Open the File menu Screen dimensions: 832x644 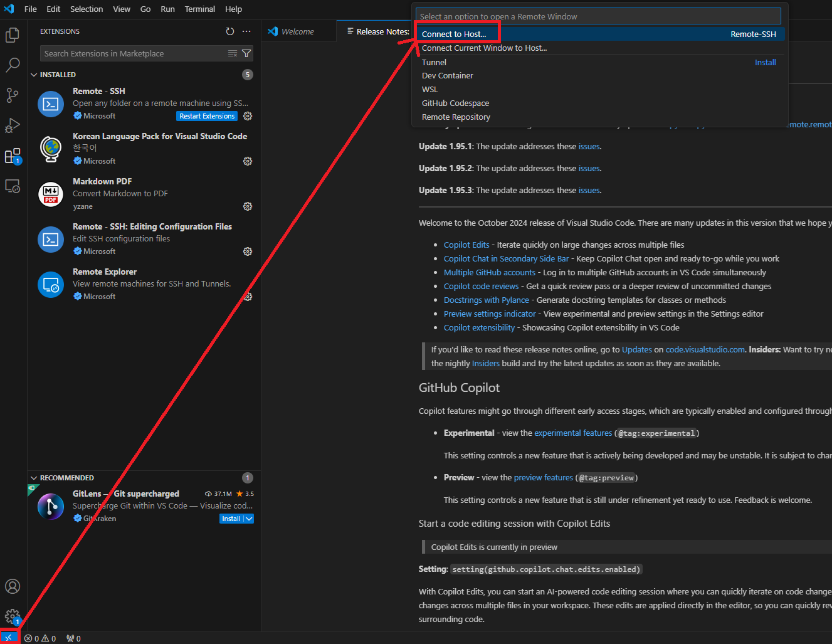click(30, 9)
